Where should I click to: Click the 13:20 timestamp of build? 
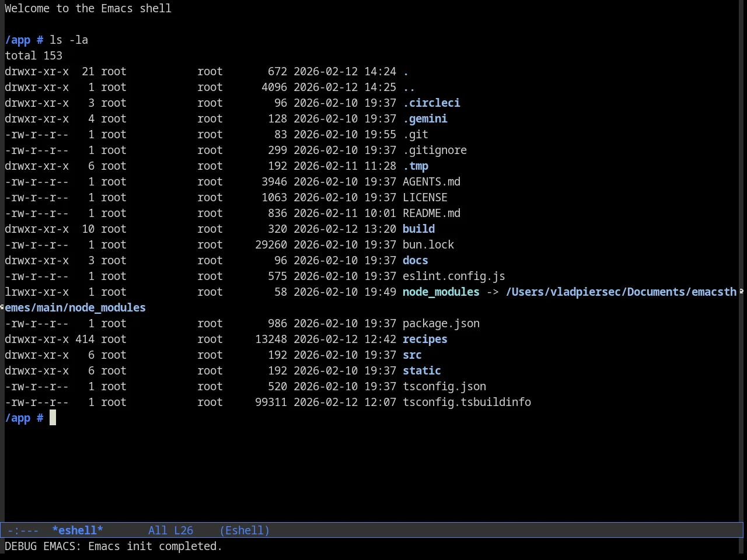click(380, 229)
